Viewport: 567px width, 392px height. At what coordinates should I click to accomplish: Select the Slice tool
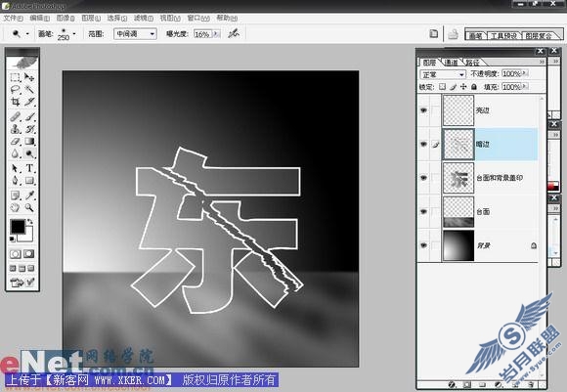[x=29, y=102]
